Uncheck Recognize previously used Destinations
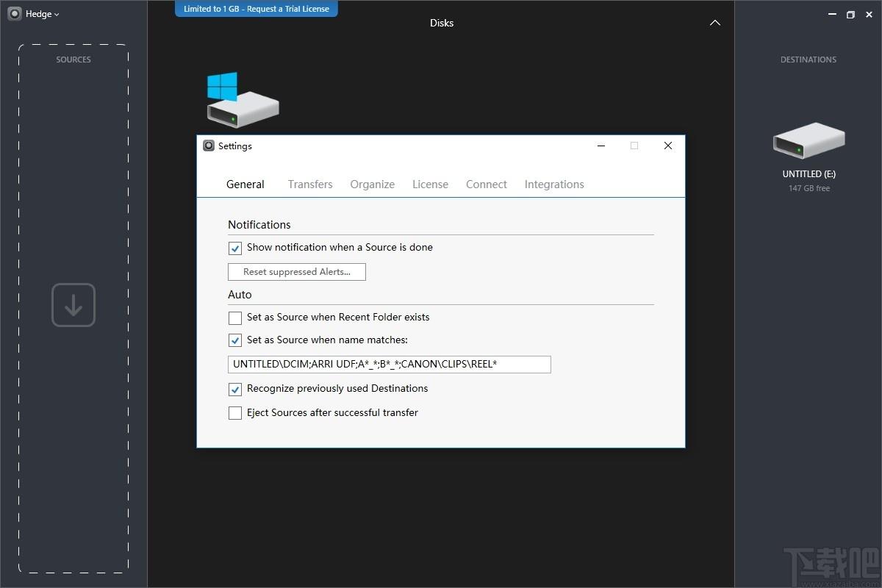This screenshot has width=882, height=588. point(235,390)
